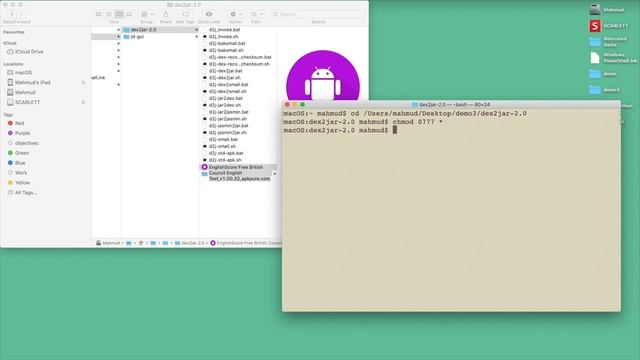
Task: Select the d2j-baksmali.sh file
Action: coord(226,50)
